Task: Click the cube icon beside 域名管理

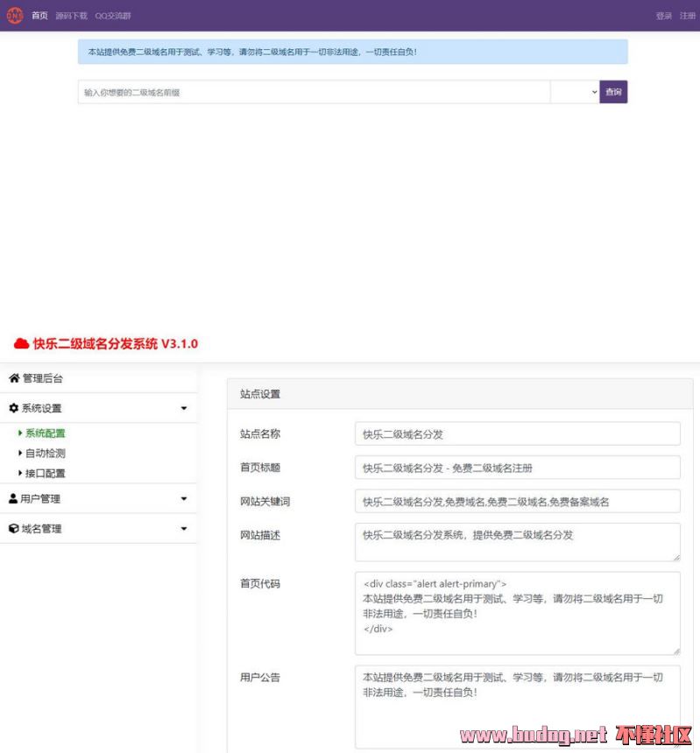Action: [14, 529]
